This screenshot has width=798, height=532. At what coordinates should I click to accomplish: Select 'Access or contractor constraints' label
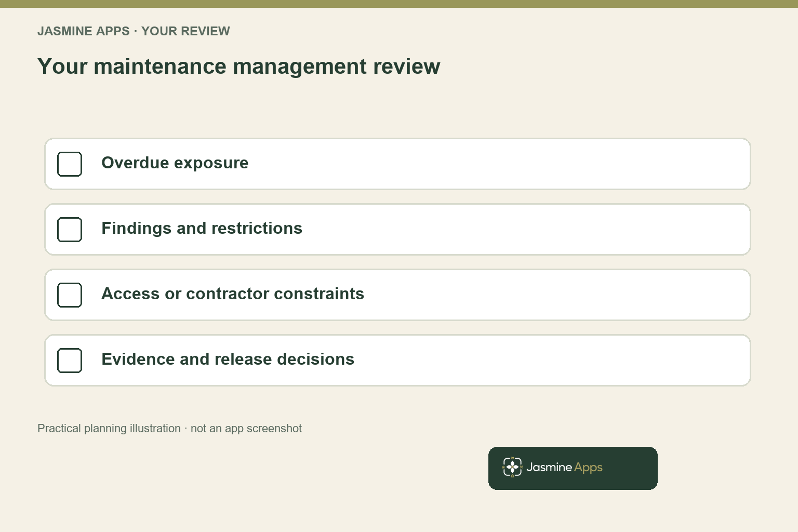(233, 294)
